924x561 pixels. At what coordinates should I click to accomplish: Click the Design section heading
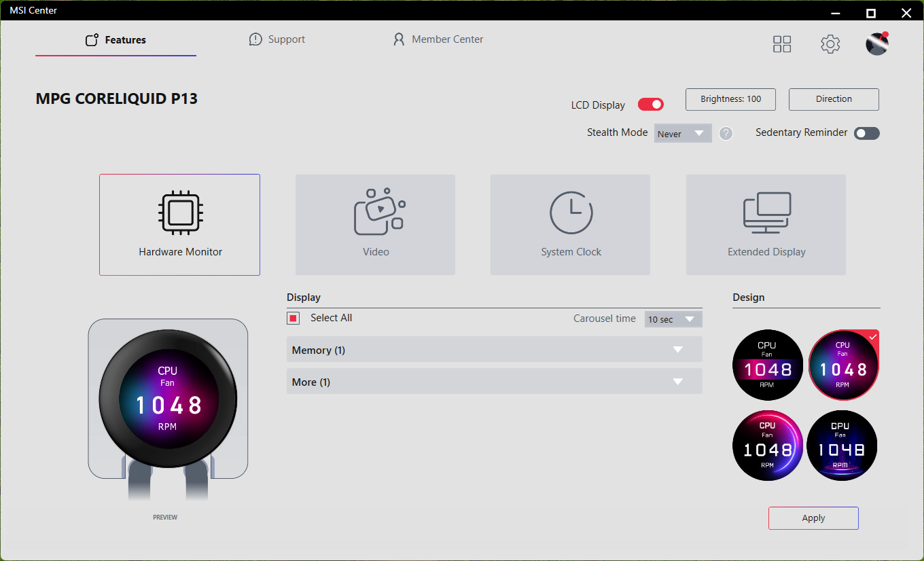point(749,297)
